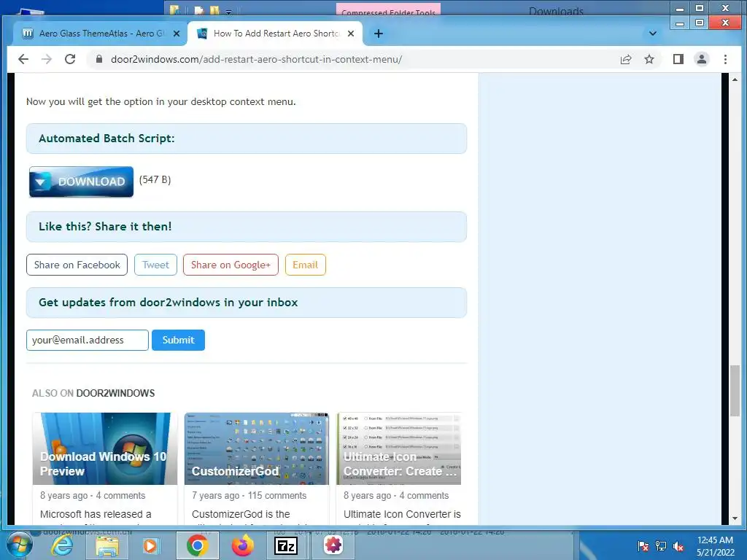
Task: Open the Windows Start menu
Action: pyautogui.click(x=19, y=545)
